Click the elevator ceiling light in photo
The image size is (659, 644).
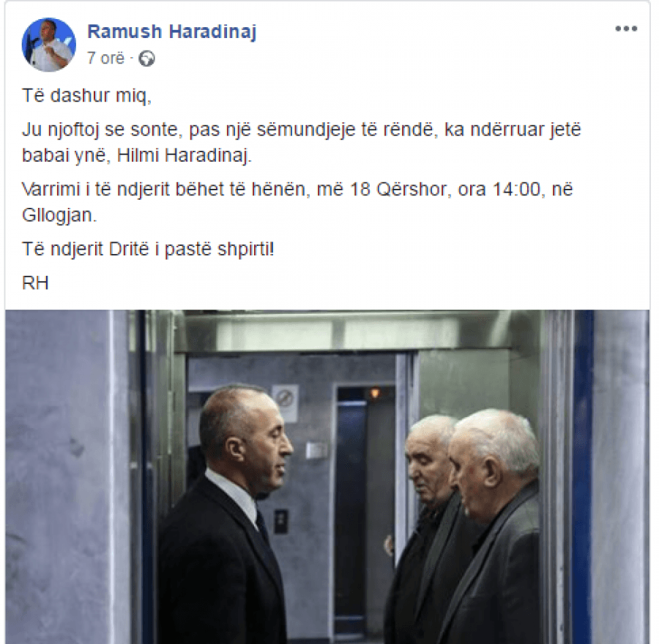click(x=336, y=336)
